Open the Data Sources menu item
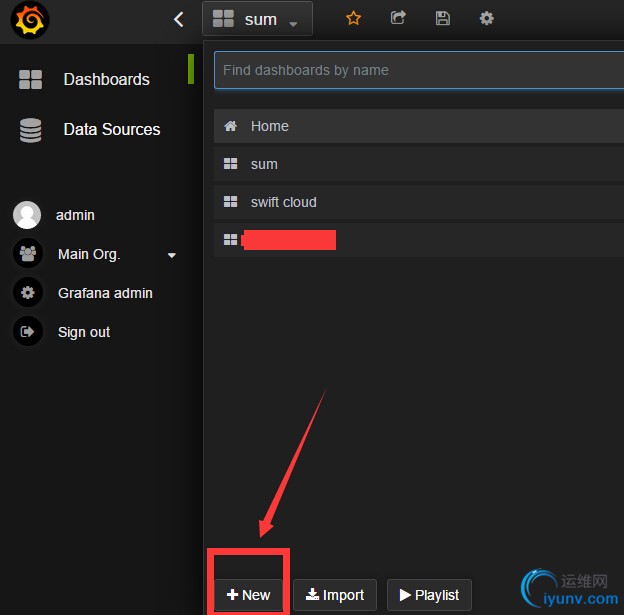The image size is (624, 615). (112, 129)
